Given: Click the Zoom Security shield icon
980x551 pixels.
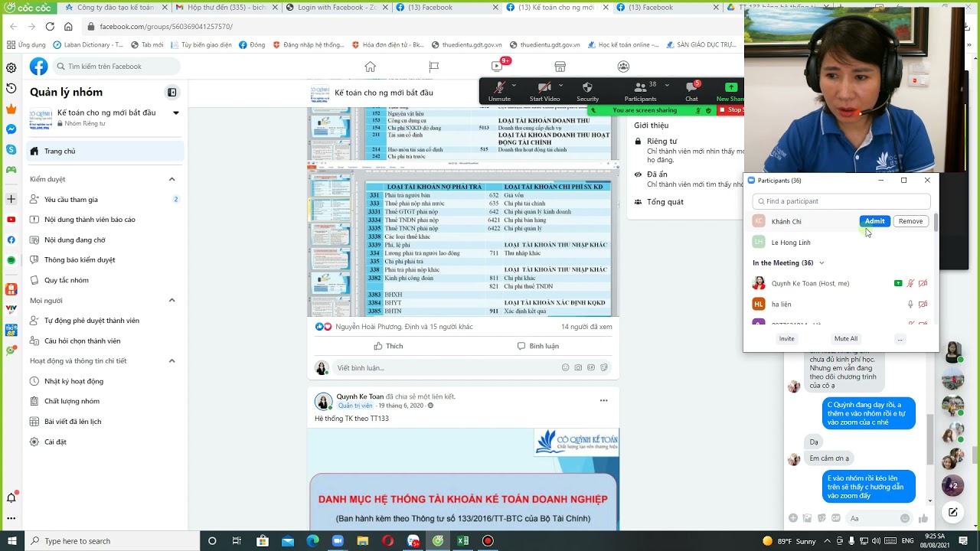Looking at the screenshot, I should (x=587, y=87).
